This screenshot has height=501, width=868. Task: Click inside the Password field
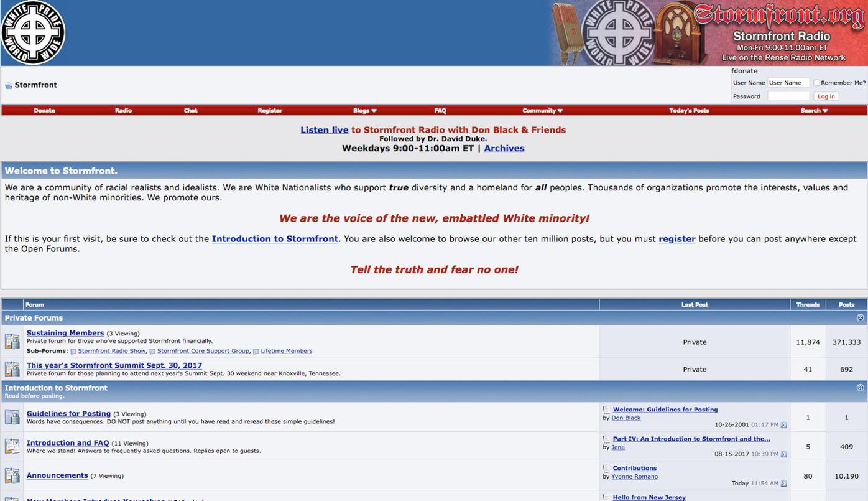pos(788,96)
